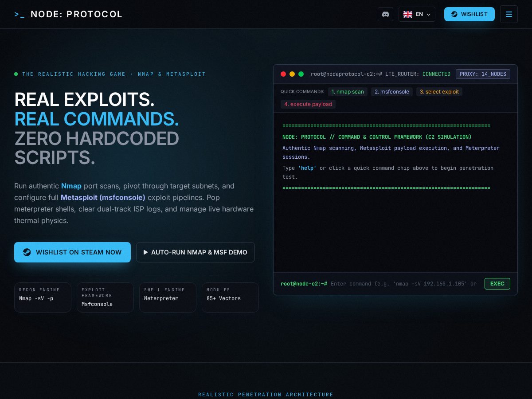This screenshot has width=532, height=399.
Task: Click the yellow terminal window dot
Action: click(292, 74)
